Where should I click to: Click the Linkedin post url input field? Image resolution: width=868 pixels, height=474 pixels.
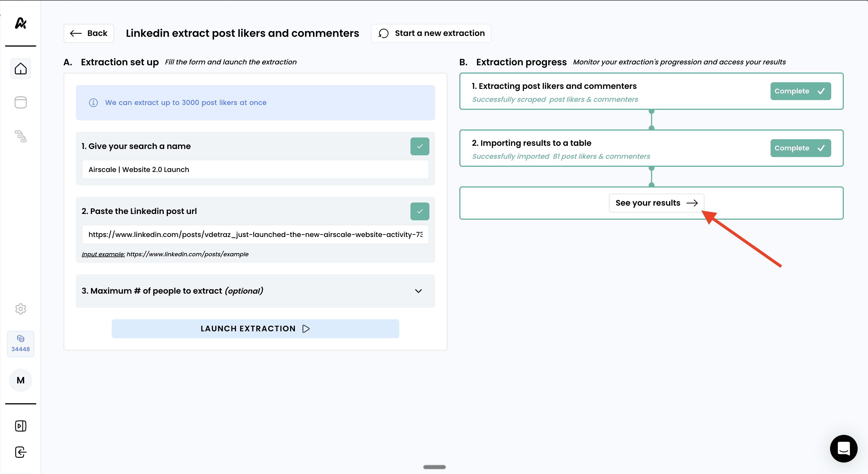[x=255, y=234]
